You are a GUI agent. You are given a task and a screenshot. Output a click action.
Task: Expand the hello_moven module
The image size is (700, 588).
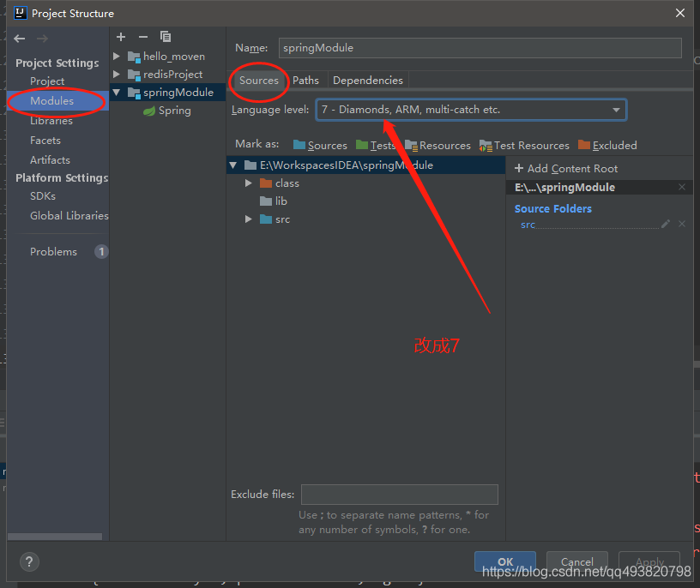coord(117,57)
